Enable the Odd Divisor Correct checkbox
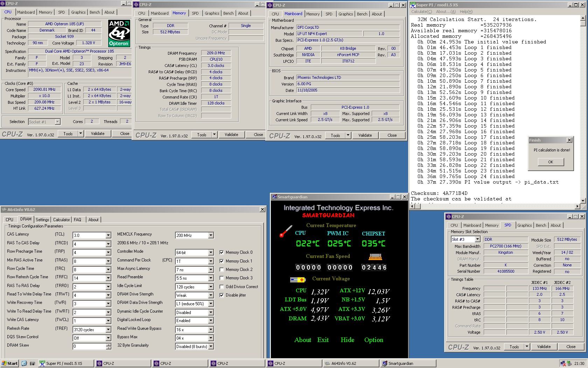 click(x=222, y=287)
